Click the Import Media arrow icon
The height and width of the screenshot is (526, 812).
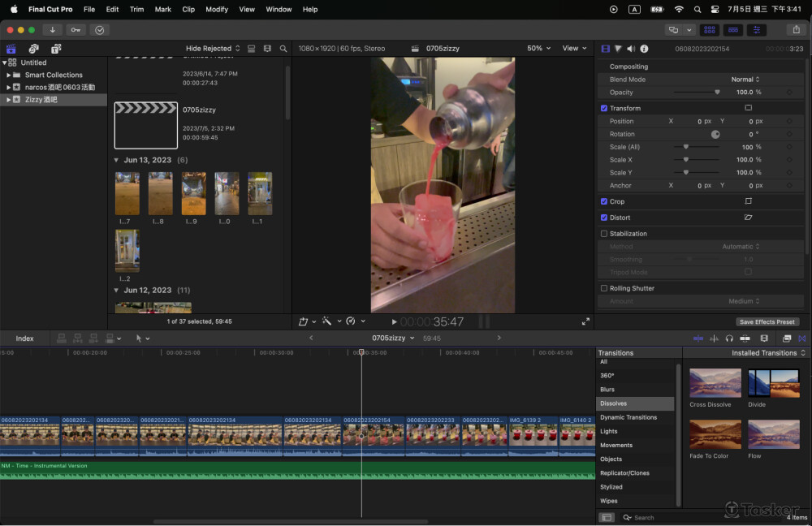pos(53,30)
